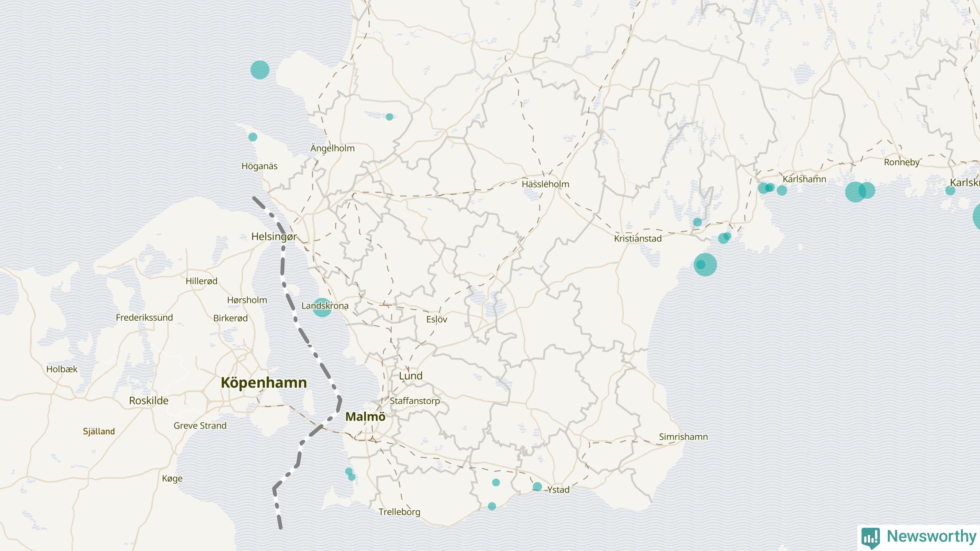
Task: Click the Newsworthy logo
Action: coord(919,537)
